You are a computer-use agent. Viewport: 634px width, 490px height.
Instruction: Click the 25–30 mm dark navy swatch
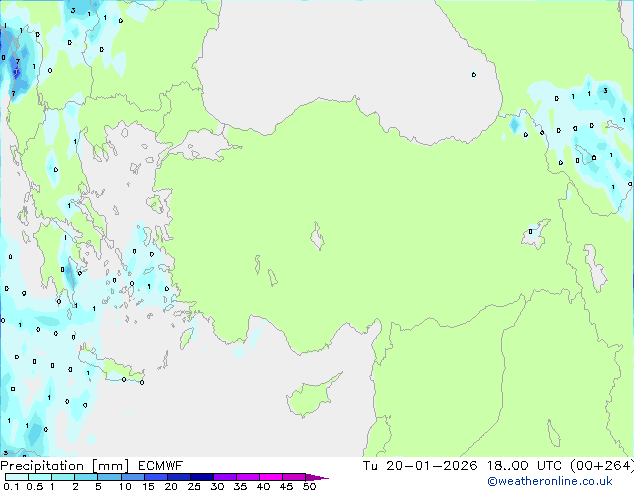[x=201, y=477]
